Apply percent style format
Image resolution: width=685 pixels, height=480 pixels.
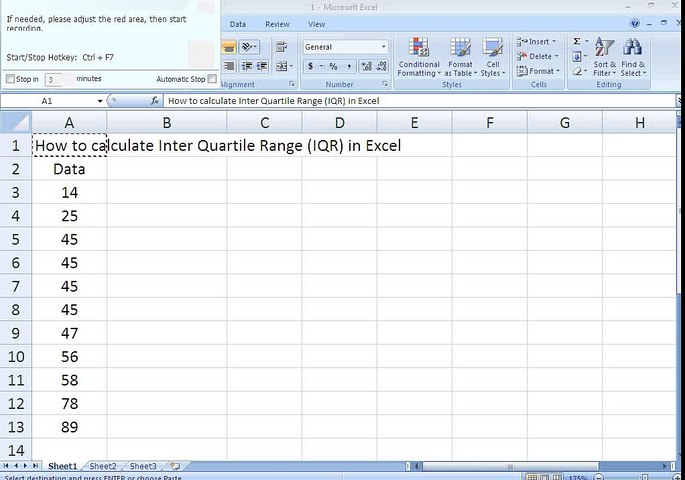333,66
